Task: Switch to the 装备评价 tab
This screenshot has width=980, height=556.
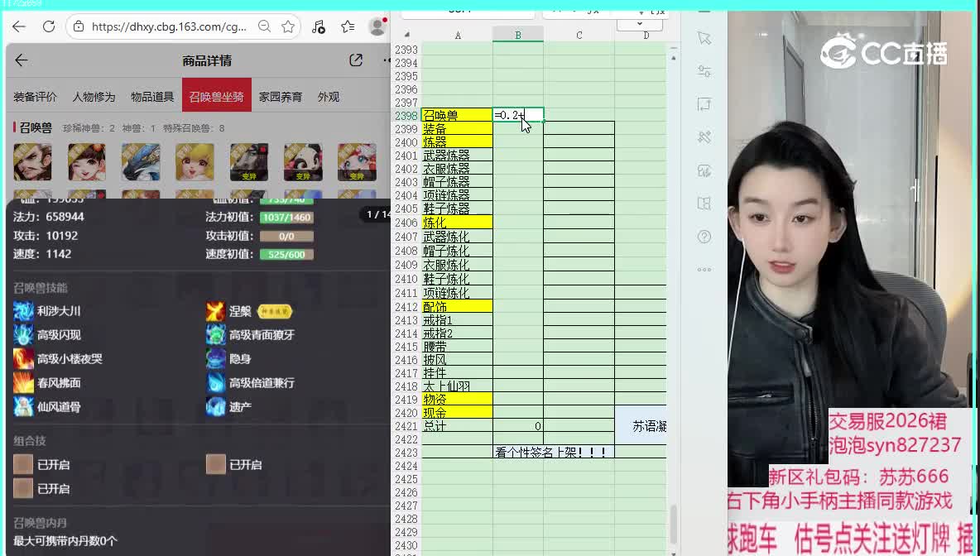Action: 35,97
